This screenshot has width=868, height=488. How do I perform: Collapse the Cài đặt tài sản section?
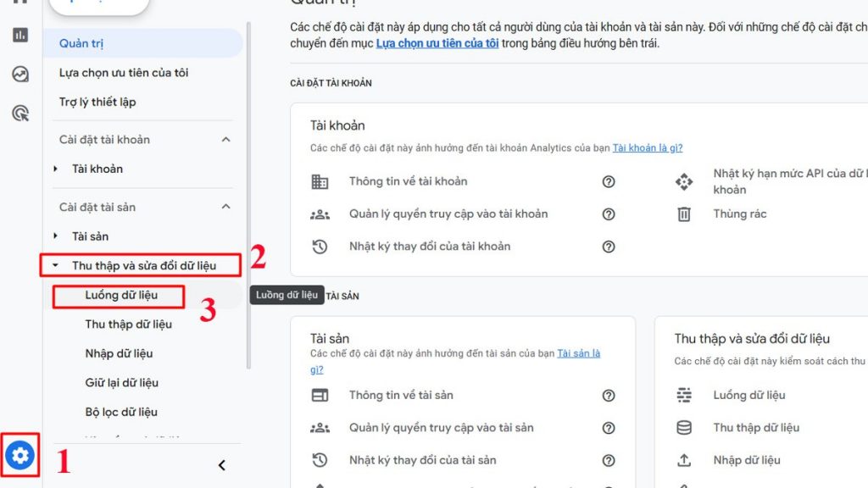pos(225,207)
